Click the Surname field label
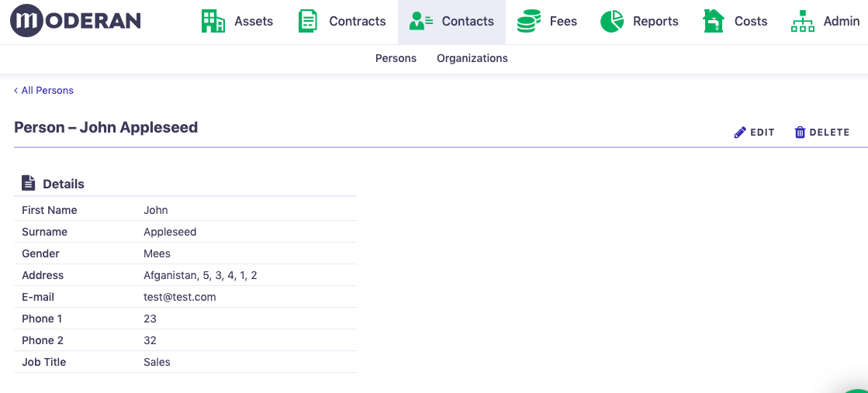This screenshot has height=393, width=868. 44,232
